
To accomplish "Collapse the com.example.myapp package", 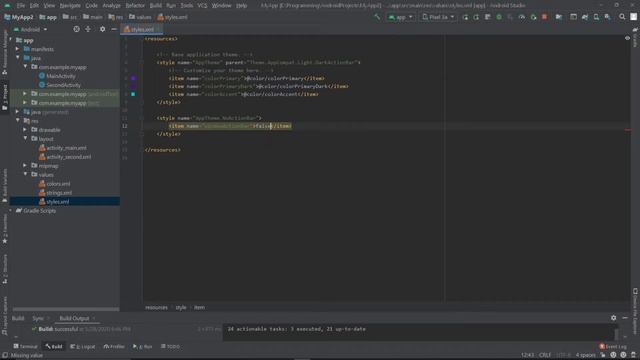I will point(25,67).
